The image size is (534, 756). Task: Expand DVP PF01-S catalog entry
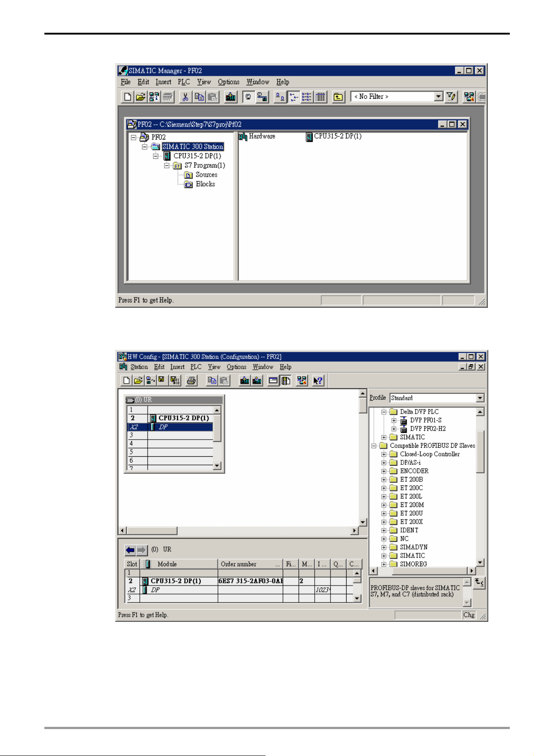click(394, 420)
